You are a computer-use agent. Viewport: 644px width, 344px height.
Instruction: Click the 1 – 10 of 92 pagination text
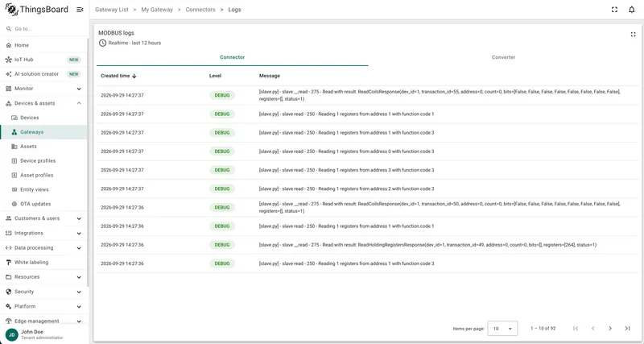[x=543, y=329]
